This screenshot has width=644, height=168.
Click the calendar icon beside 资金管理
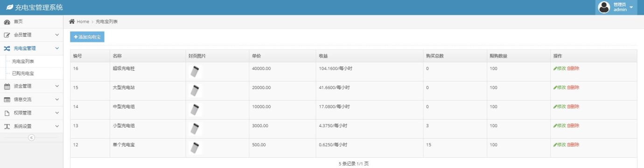click(7, 86)
